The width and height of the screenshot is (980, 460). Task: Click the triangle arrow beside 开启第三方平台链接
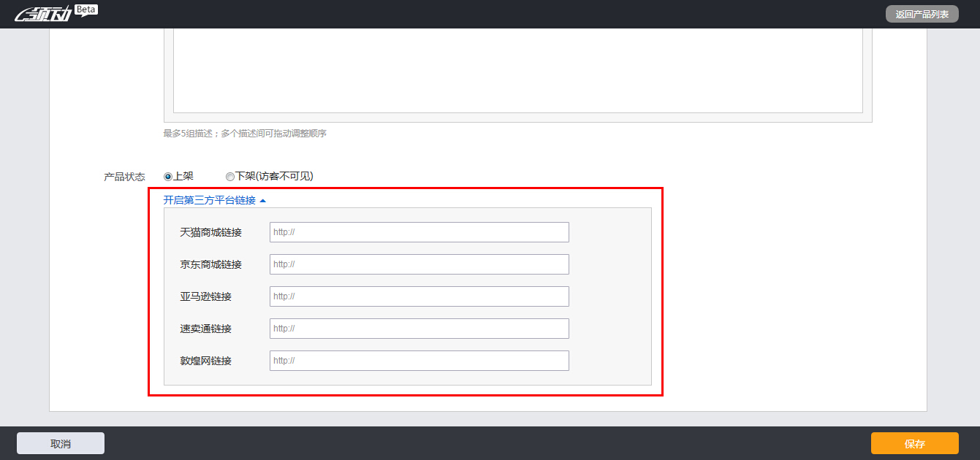coord(263,200)
